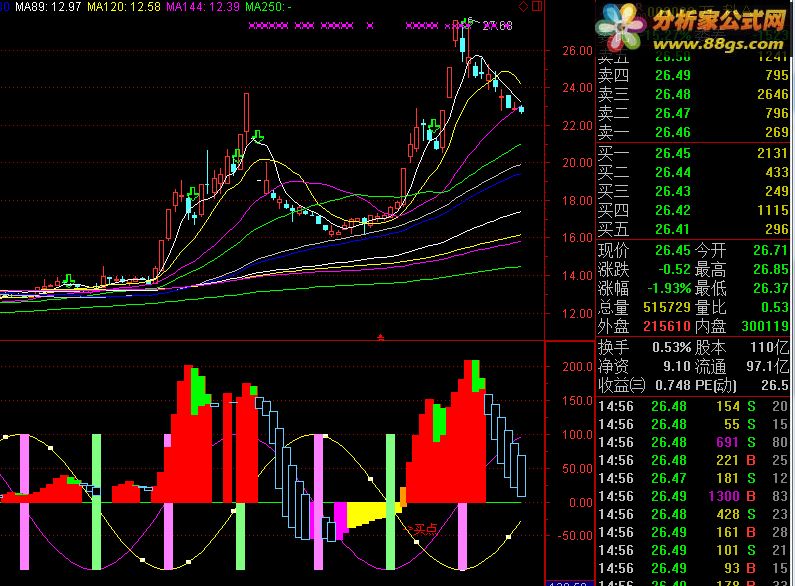The image size is (795, 586).
Task: Select the 买四 bid row with volume 1115
Action: pyautogui.click(x=693, y=211)
